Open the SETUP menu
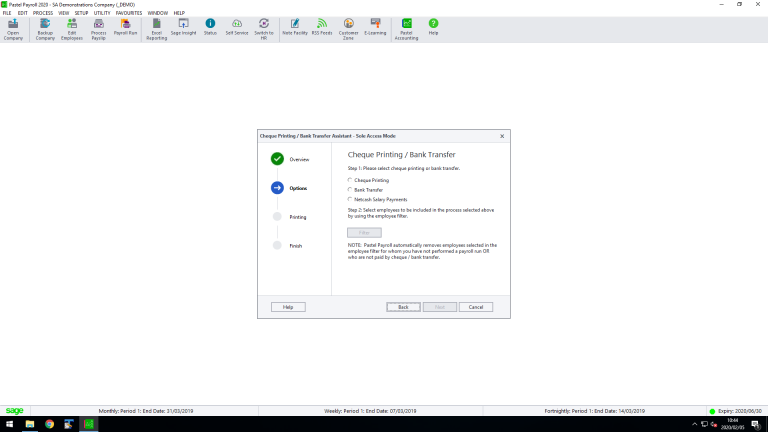768x432 pixels. (x=81, y=13)
